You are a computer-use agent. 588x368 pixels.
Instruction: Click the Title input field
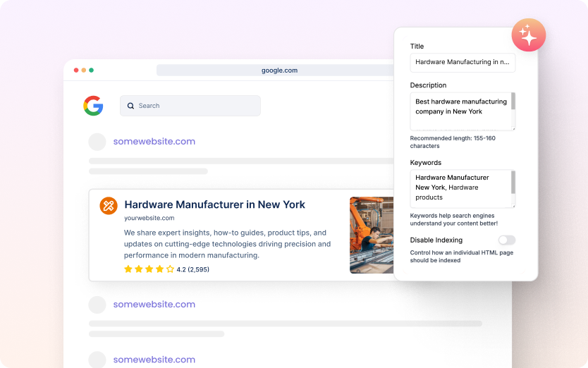coord(462,63)
